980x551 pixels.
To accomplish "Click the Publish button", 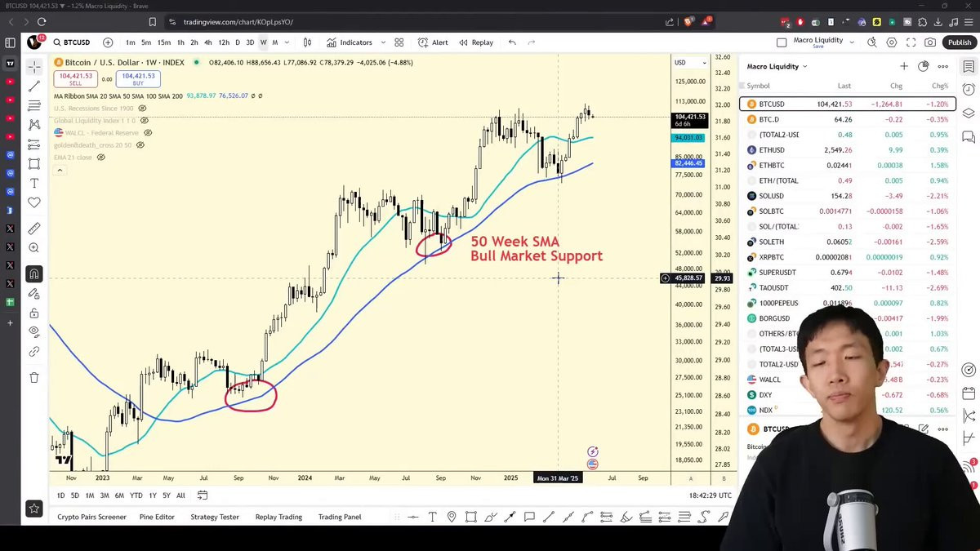I will click(x=960, y=42).
